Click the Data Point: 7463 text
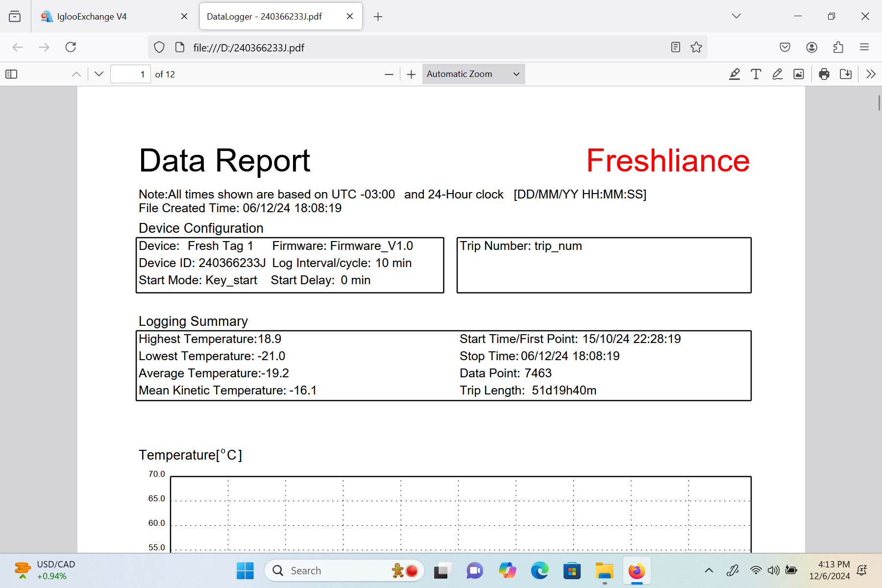Image resolution: width=882 pixels, height=588 pixels. coord(506,373)
